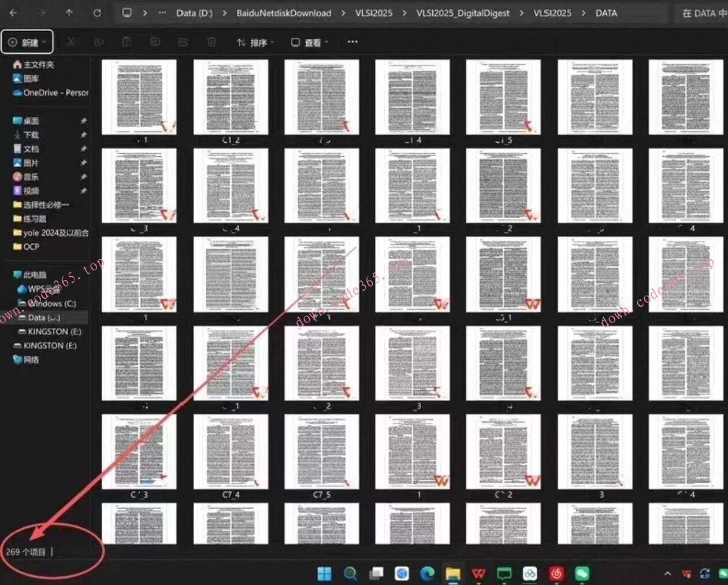Image resolution: width=728 pixels, height=585 pixels.
Task: Launch Microsoft Edge from the taskbar
Action: coord(427,573)
